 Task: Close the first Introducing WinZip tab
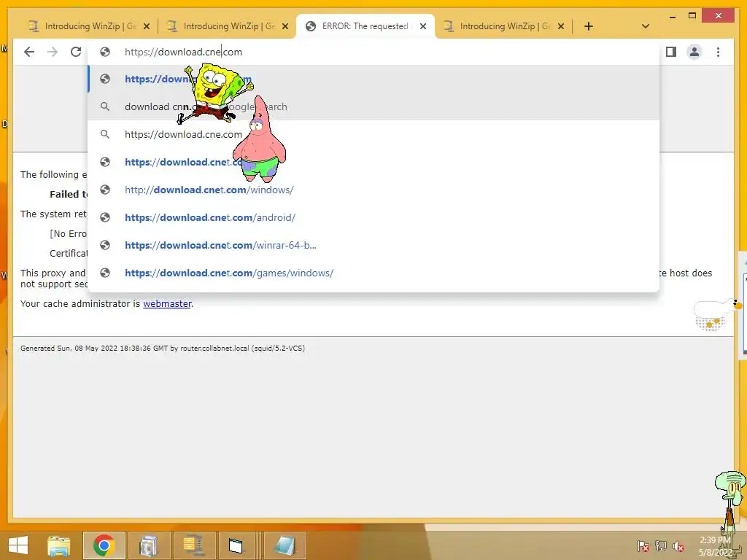point(147,26)
